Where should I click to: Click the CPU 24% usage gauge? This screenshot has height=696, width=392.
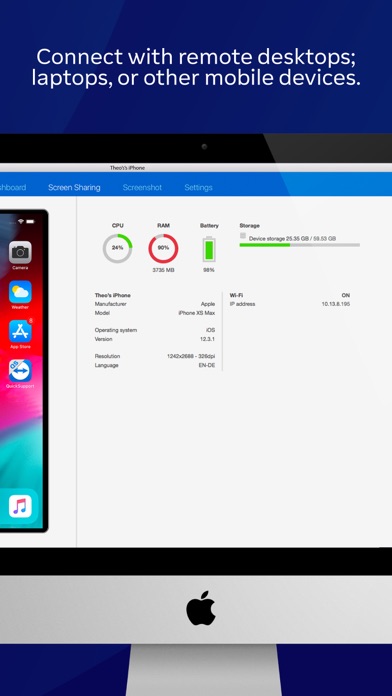coord(118,248)
